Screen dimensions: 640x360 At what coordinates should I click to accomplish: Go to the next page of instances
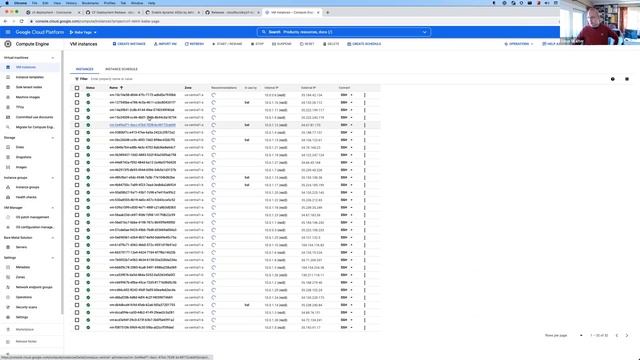click(x=627, y=336)
